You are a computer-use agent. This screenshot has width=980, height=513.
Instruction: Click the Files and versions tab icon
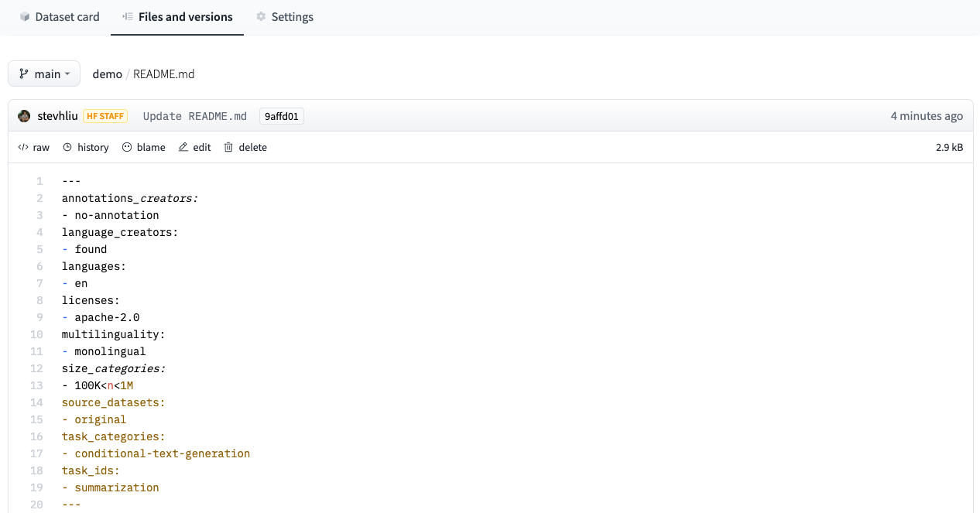click(x=128, y=17)
